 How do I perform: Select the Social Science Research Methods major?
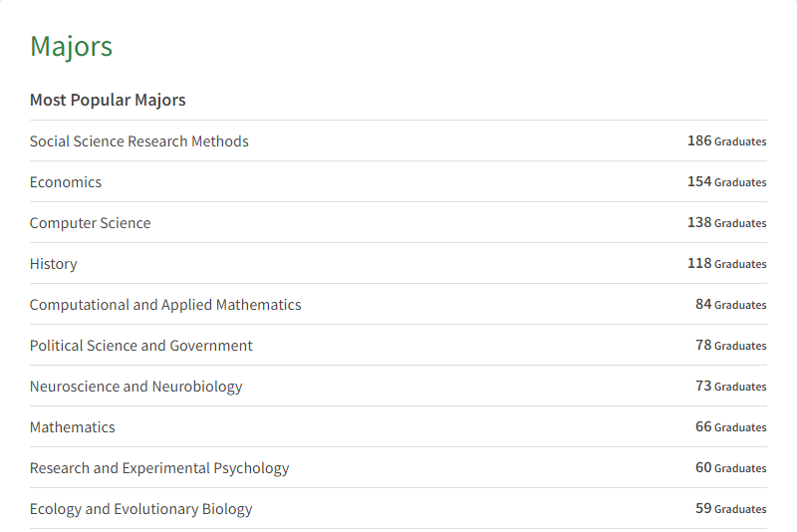[x=139, y=141]
